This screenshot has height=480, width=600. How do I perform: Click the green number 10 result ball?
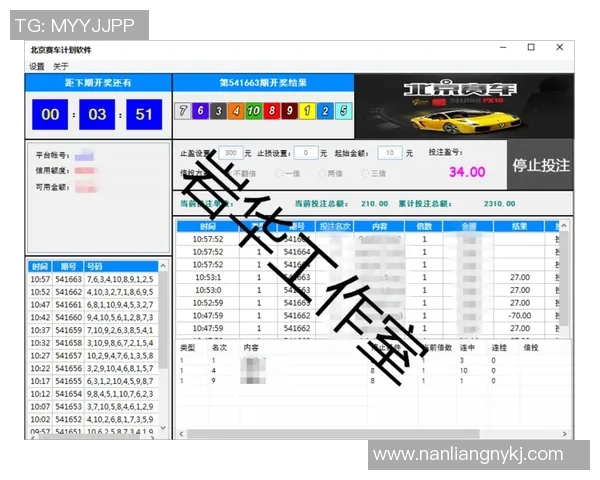(253, 111)
